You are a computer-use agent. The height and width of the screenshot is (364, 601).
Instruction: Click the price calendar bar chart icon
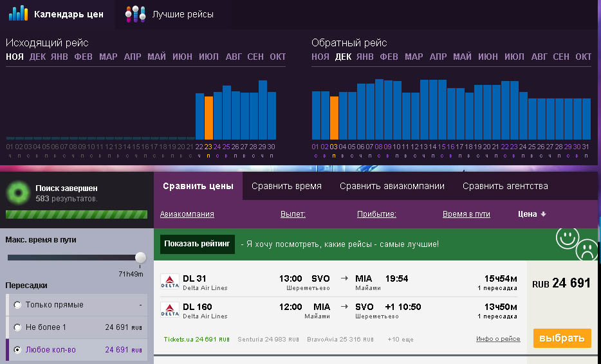18,14
